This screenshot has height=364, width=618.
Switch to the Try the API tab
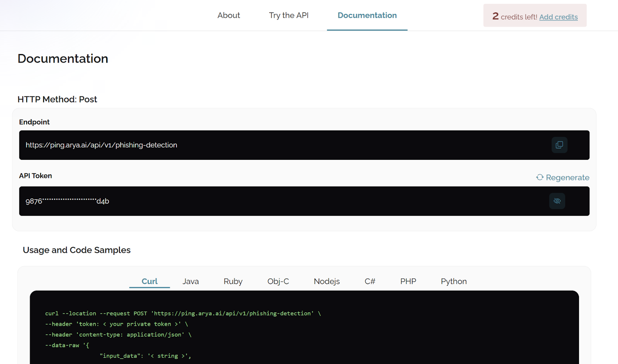[289, 15]
